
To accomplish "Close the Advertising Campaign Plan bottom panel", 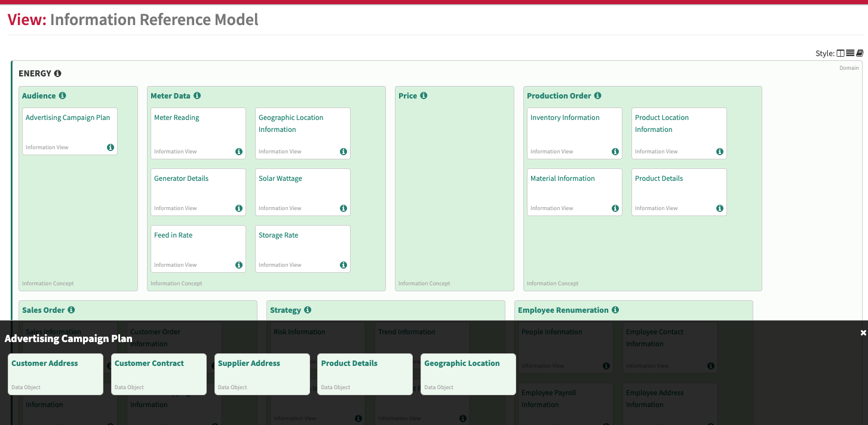I will tap(863, 332).
